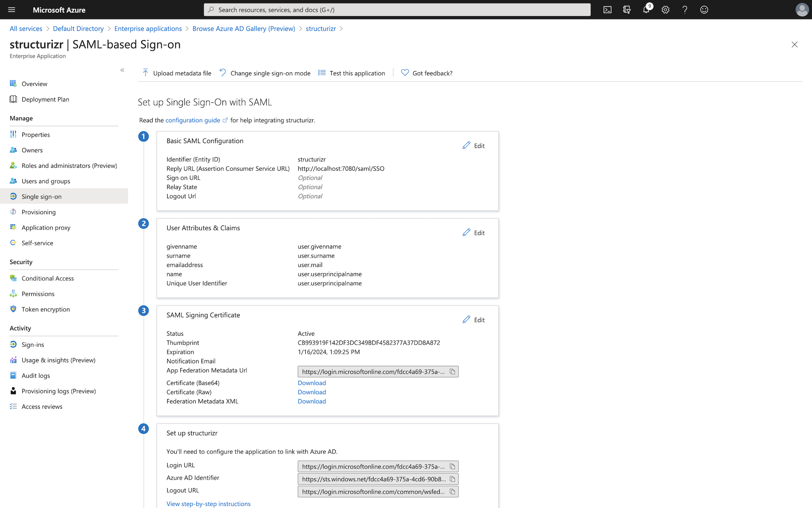Go to Browse Azure AD Gallery breadcrumb
Screen dimensions: 812x508
pos(244,28)
